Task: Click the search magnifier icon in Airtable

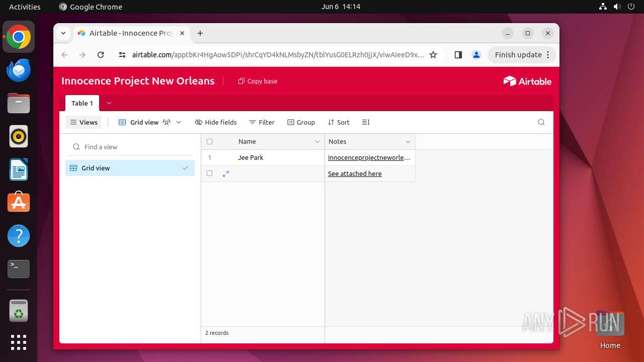Action: click(x=541, y=122)
